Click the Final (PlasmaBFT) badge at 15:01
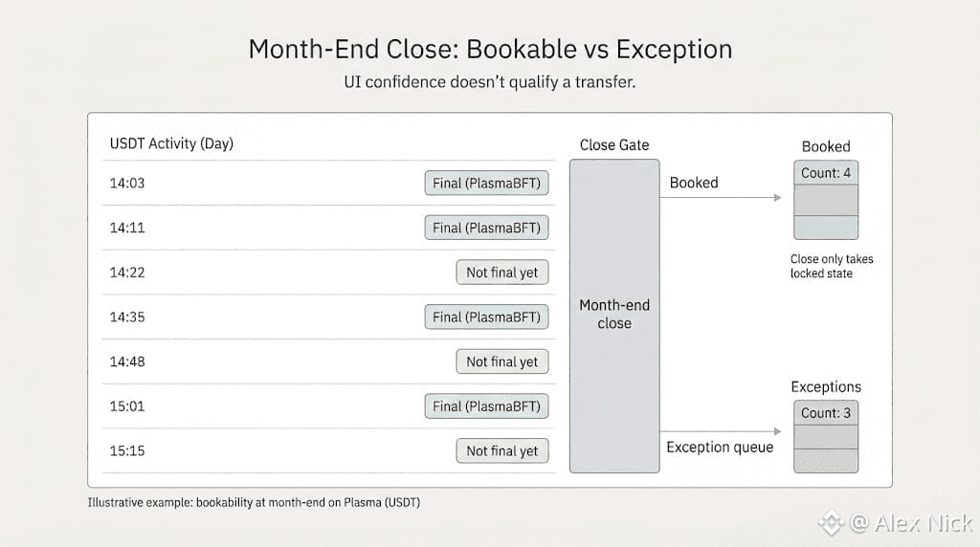 click(x=486, y=406)
